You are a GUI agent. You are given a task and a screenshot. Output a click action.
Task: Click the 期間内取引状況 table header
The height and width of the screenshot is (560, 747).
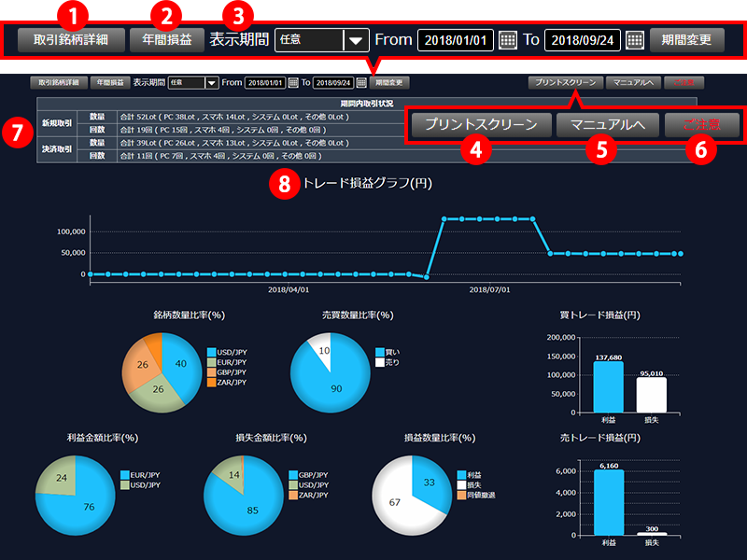[x=367, y=104]
